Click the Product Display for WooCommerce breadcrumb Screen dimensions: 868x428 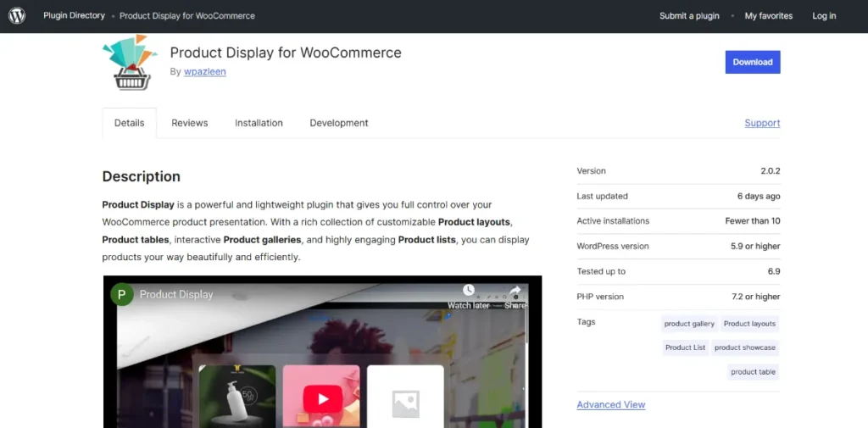(x=187, y=16)
